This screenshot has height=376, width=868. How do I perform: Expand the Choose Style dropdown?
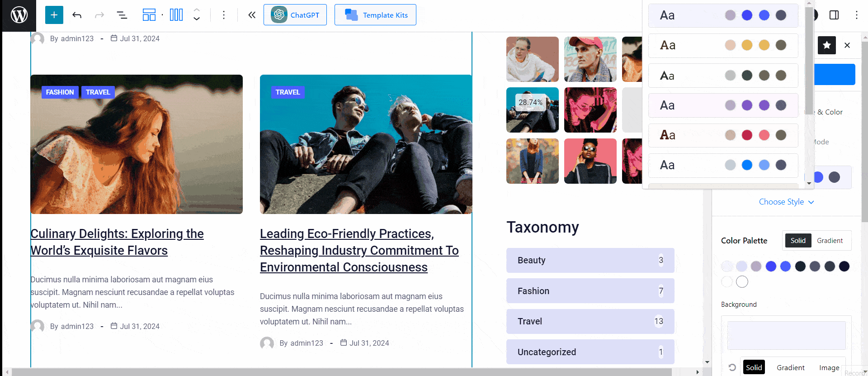[786, 202]
